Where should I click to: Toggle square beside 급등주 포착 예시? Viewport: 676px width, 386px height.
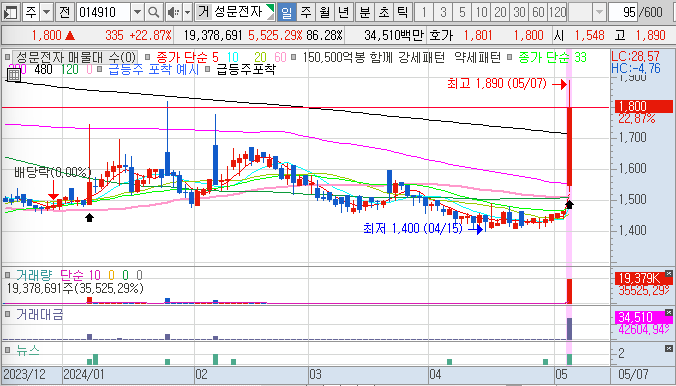(100, 69)
